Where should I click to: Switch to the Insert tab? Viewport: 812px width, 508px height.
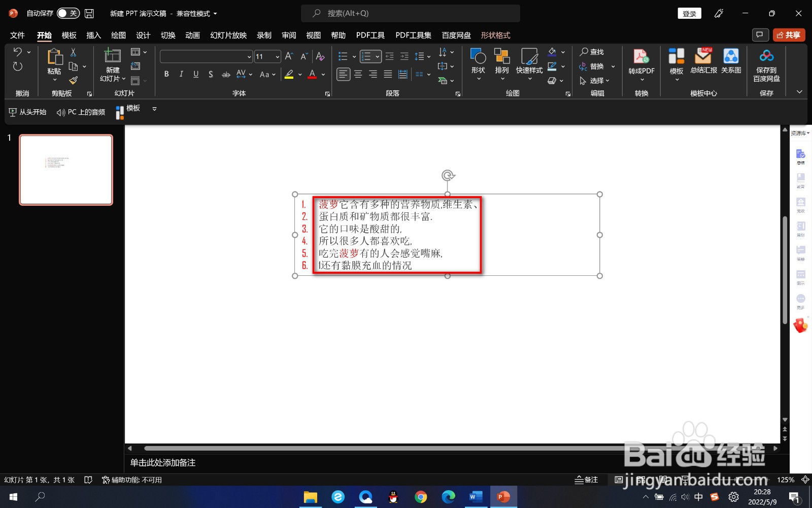pos(94,35)
